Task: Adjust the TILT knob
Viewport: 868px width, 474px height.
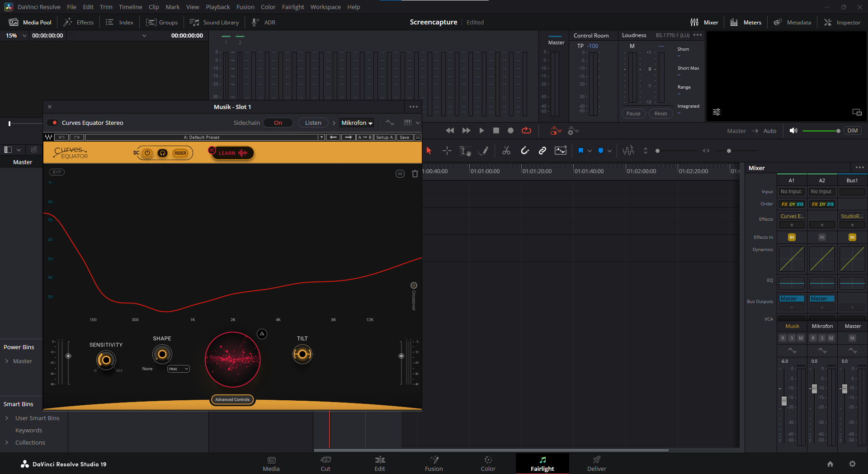Action: click(x=302, y=354)
